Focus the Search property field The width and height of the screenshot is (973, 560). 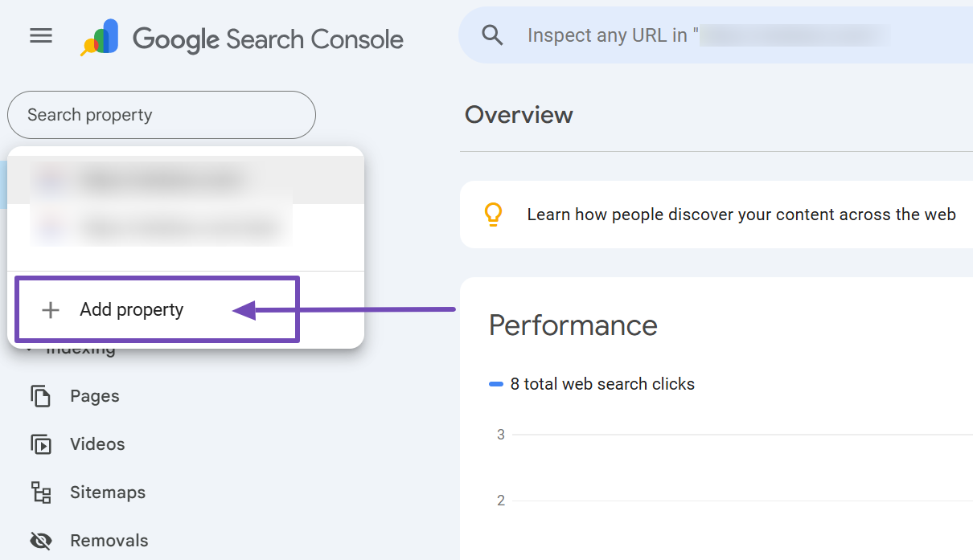(x=162, y=115)
